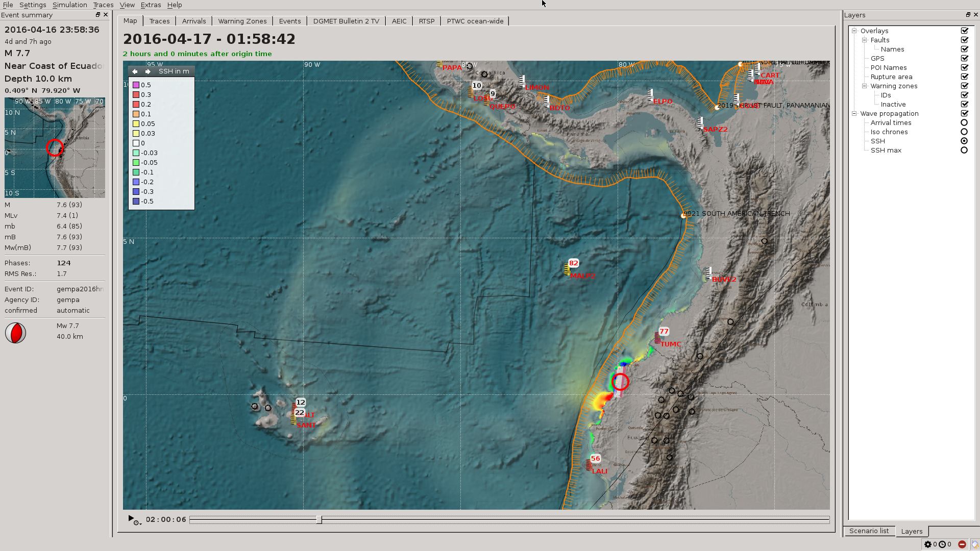Click the clock status icon in status bar
The height and width of the screenshot is (551, 980).
point(942,544)
